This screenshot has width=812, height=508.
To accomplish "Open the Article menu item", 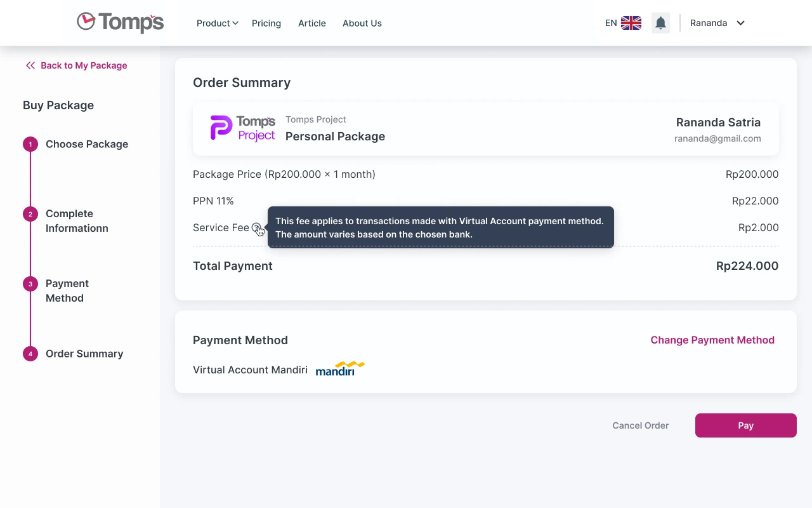I will click(x=312, y=23).
